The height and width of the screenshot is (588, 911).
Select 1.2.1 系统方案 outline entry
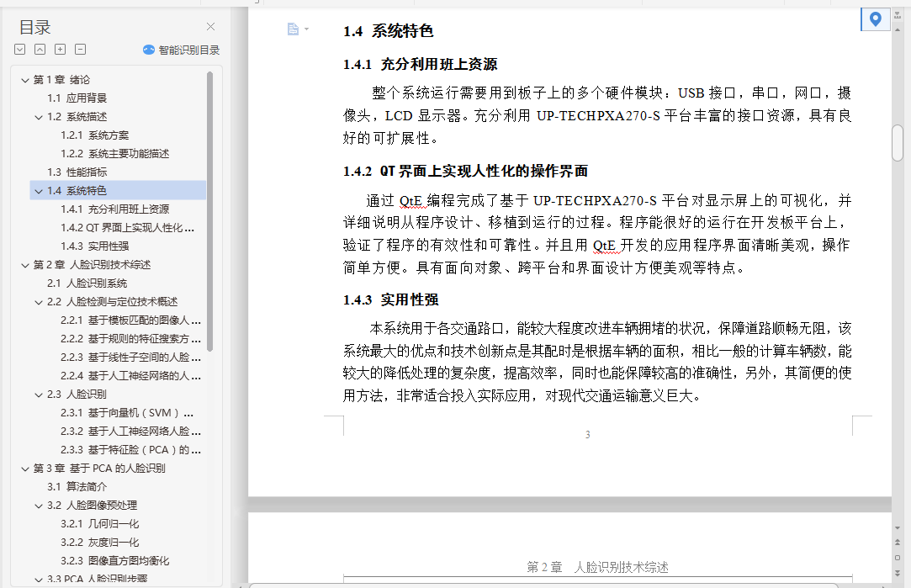point(95,135)
